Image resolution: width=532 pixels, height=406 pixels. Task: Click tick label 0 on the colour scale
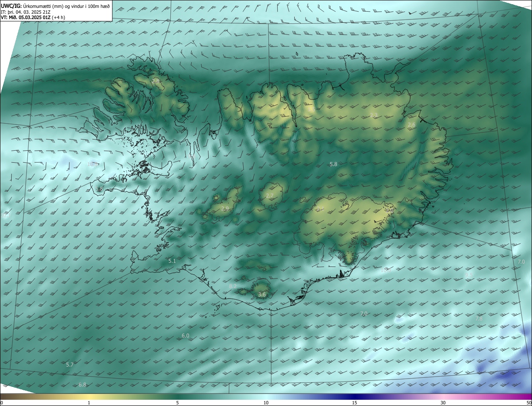tap(2, 403)
